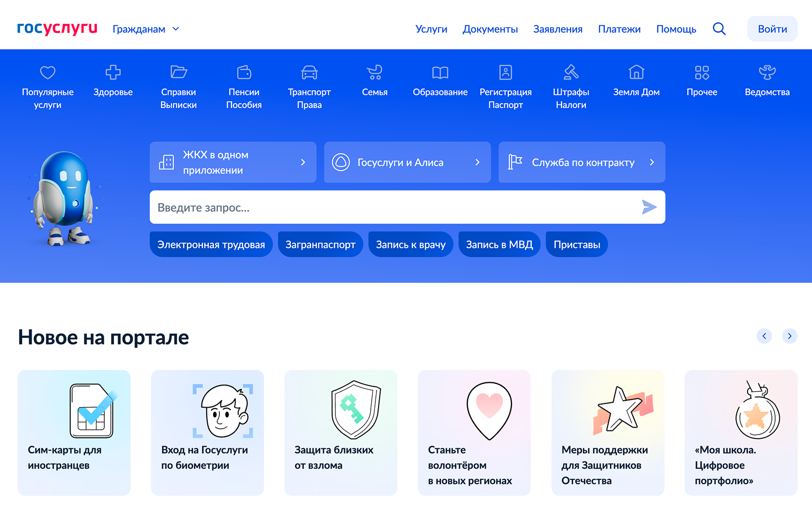Screen dimensions: 812x530
Task: Click the Запись к врачу tag
Action: click(x=411, y=245)
